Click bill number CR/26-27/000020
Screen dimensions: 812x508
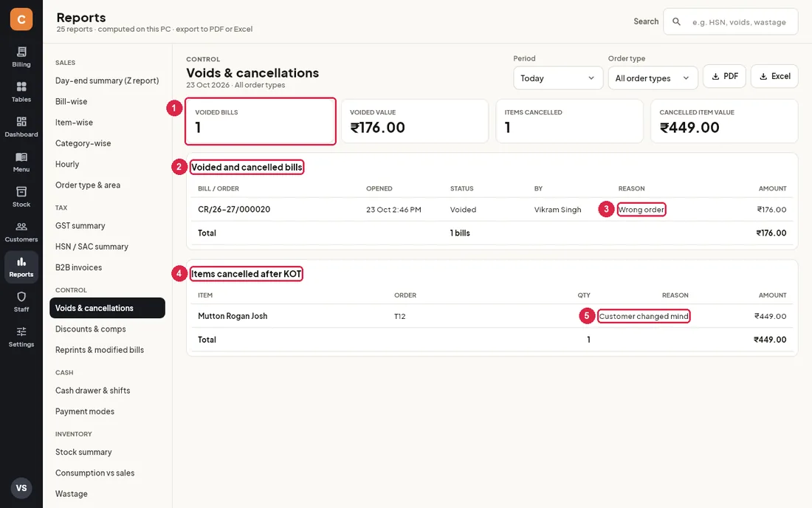tap(234, 209)
